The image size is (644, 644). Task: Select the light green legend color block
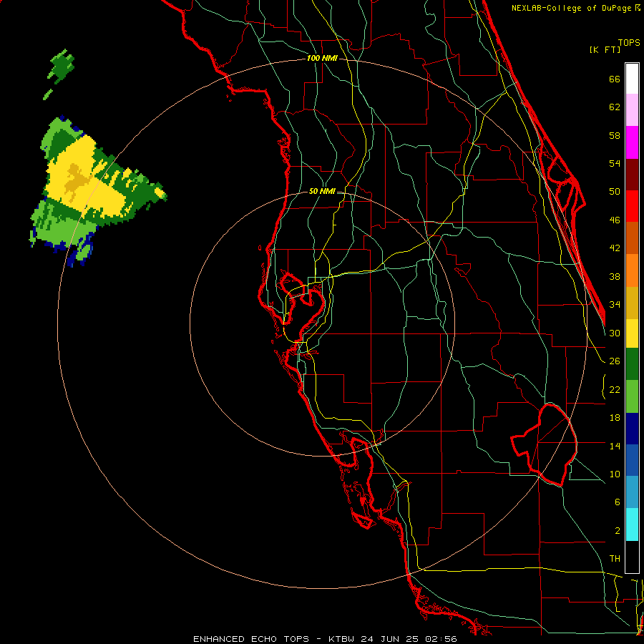tap(632, 396)
